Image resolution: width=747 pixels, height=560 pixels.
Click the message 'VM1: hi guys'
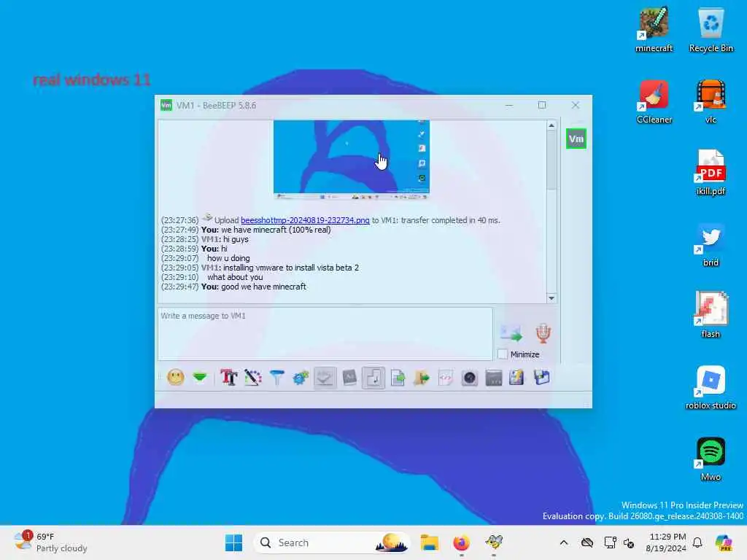click(225, 239)
